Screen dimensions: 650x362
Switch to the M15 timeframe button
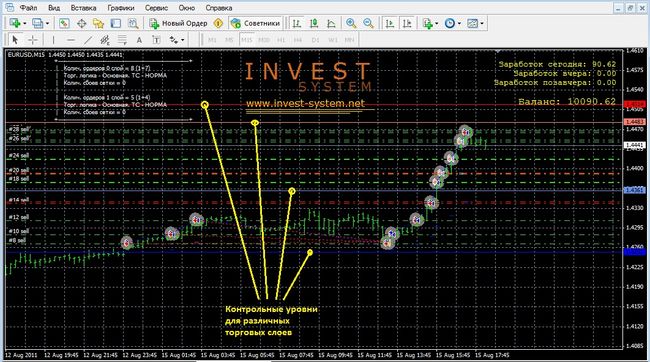[x=247, y=40]
